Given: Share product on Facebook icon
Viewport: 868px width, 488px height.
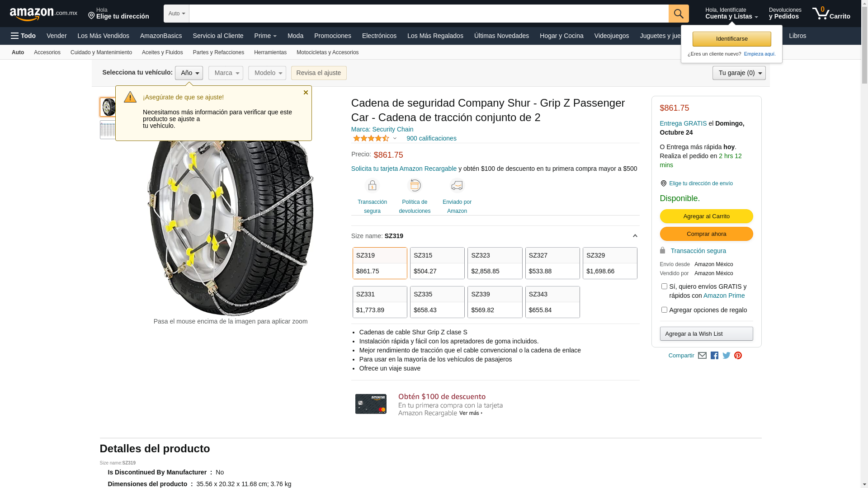Looking at the screenshot, I should (x=714, y=356).
